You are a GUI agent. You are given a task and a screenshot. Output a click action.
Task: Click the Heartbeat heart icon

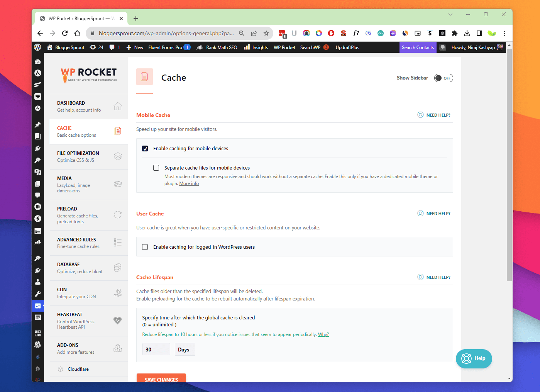pyautogui.click(x=118, y=320)
